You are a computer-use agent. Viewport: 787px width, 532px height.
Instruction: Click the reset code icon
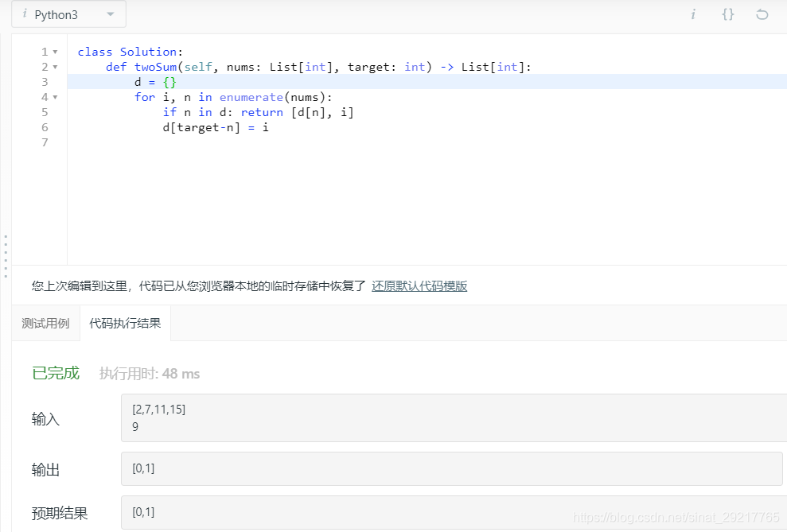[x=762, y=14]
